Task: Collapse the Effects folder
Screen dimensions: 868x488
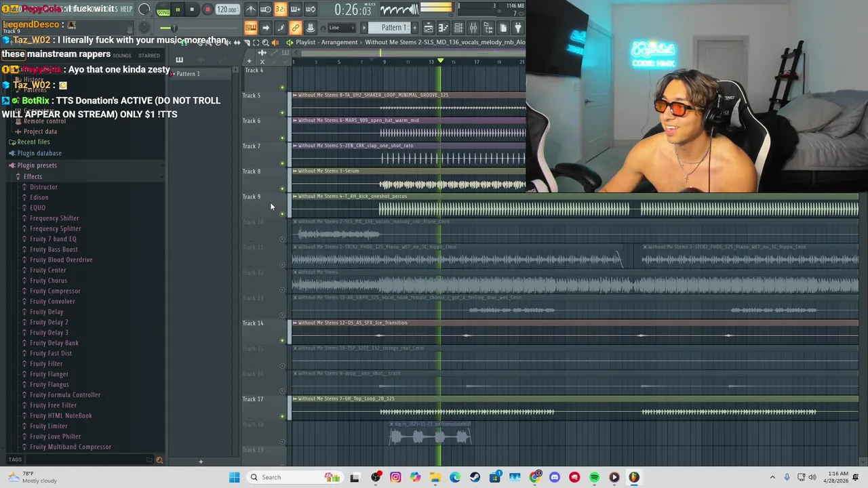Action: coord(32,176)
